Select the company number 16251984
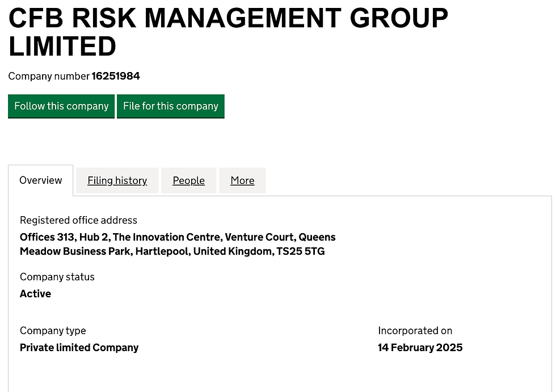This screenshot has width=556, height=392. [x=116, y=75]
